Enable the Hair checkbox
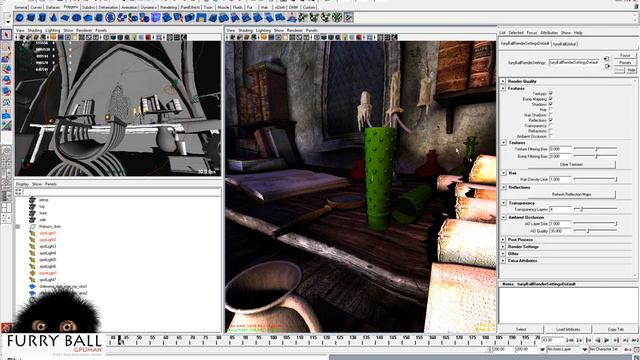The image size is (640, 360). click(551, 109)
